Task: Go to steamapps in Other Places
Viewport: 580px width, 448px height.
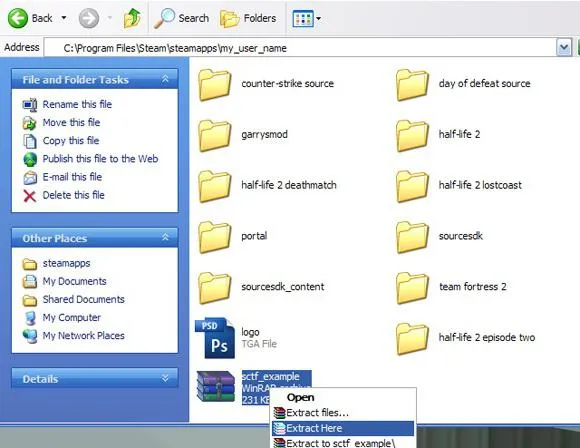Action: pyautogui.click(x=67, y=263)
